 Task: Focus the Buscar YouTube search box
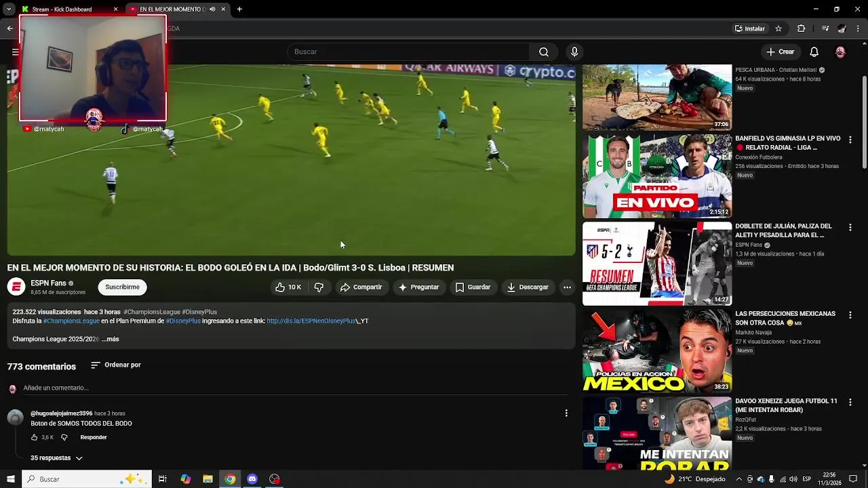tap(409, 52)
